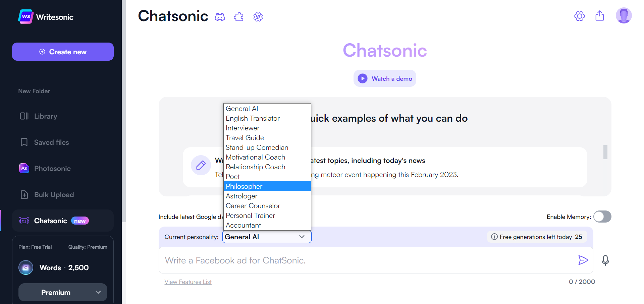Go to Photosonic in the sidebar
Viewport: 644px width, 304px height.
click(63, 168)
